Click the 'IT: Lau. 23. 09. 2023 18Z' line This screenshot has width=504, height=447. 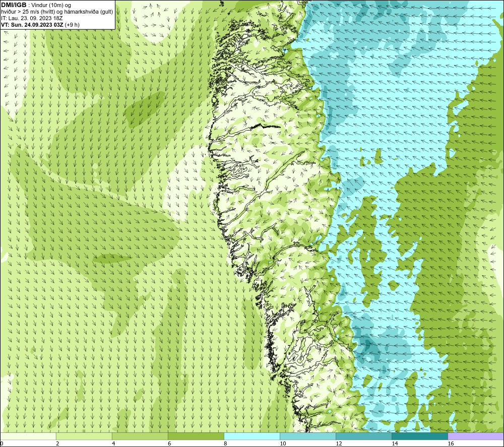[32, 18]
